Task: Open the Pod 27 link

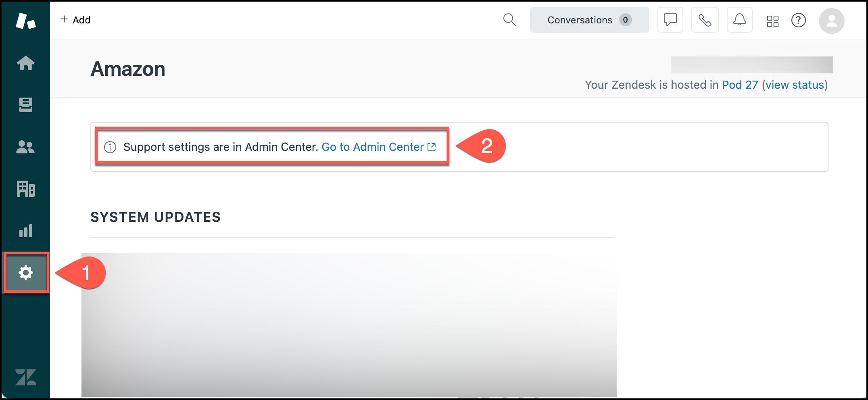Action: 740,85
